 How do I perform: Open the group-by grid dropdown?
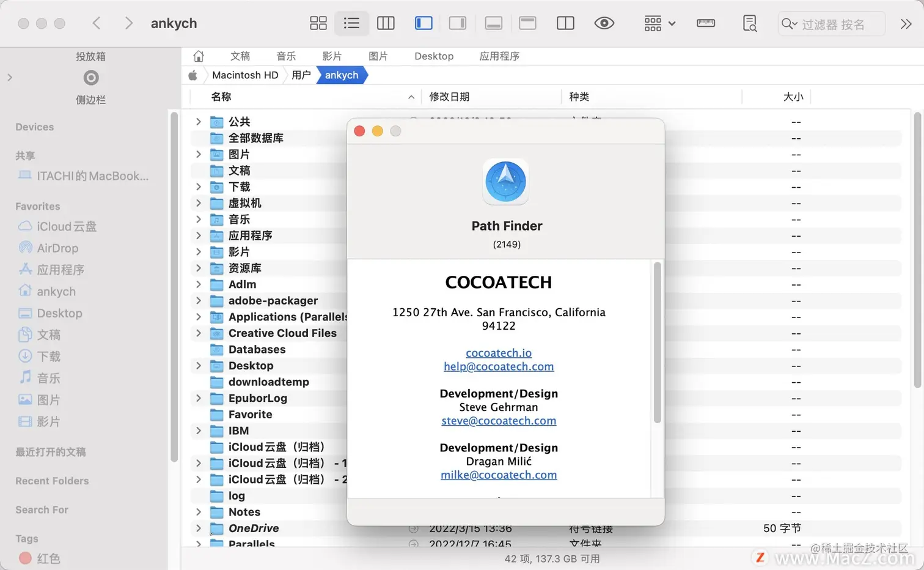click(x=659, y=23)
